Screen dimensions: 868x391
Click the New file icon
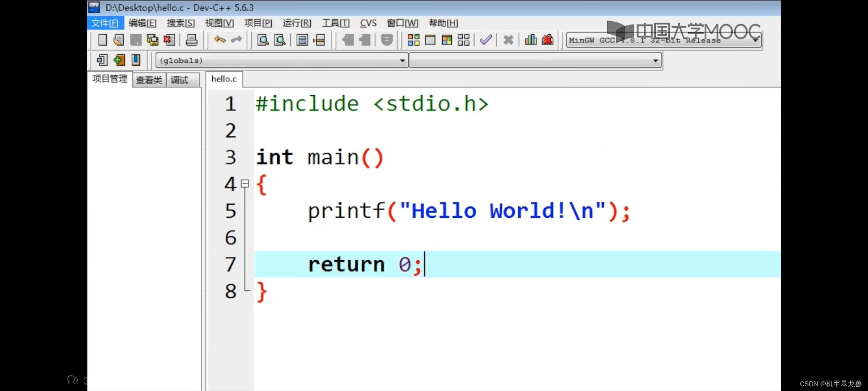(x=103, y=40)
